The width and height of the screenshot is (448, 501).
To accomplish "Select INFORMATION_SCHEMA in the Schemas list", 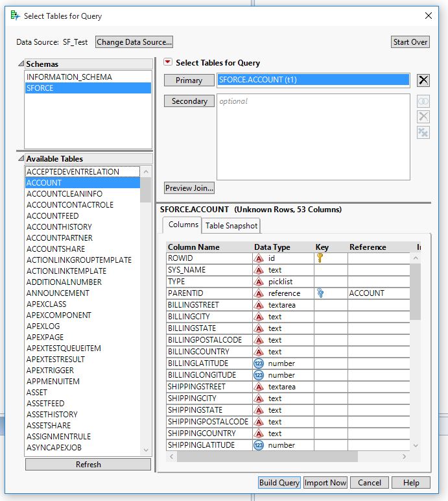I will pyautogui.click(x=69, y=77).
